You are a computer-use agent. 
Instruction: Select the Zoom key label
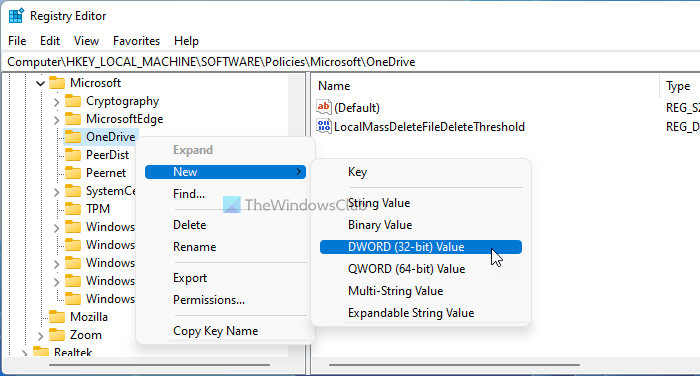click(86, 334)
